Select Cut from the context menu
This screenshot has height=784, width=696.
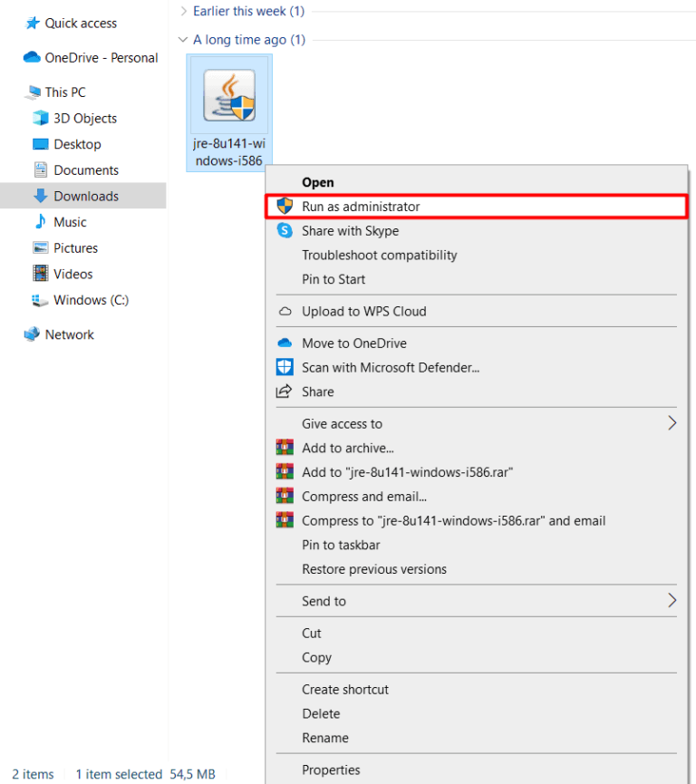476,633
